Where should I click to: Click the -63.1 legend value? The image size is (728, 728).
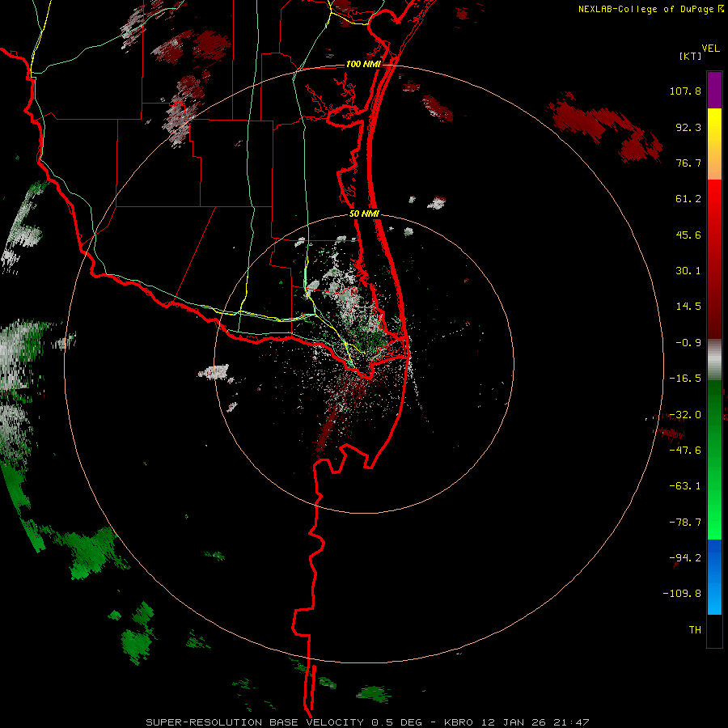[685, 486]
